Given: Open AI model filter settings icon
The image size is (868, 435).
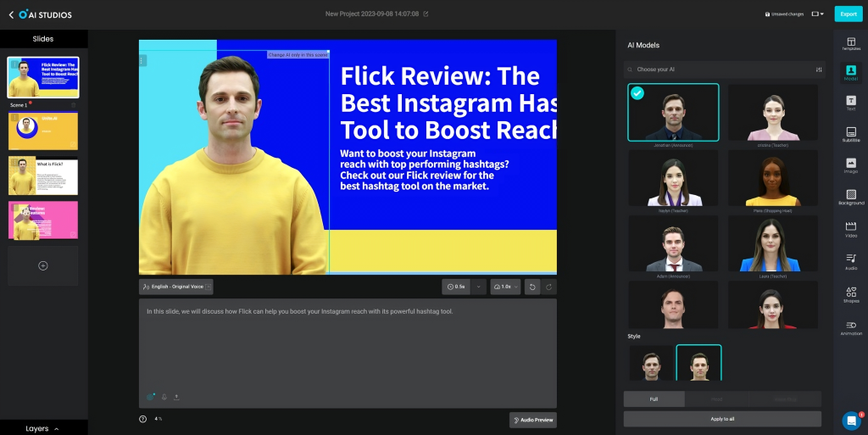Looking at the screenshot, I should (x=819, y=70).
